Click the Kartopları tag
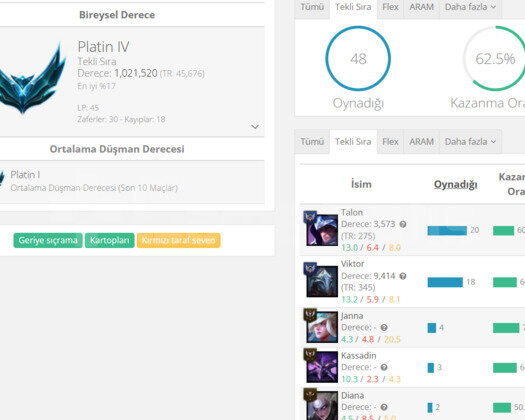Image resolution: width=525 pixels, height=420 pixels. (x=109, y=240)
